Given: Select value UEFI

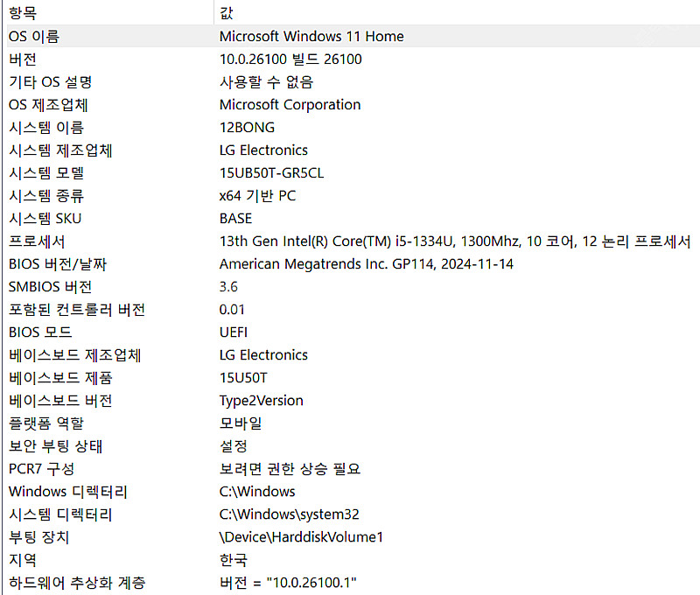Looking at the screenshot, I should point(234,332).
